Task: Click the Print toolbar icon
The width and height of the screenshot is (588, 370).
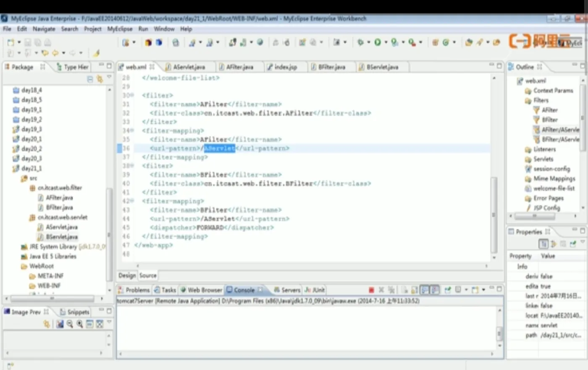Action: coord(47,42)
